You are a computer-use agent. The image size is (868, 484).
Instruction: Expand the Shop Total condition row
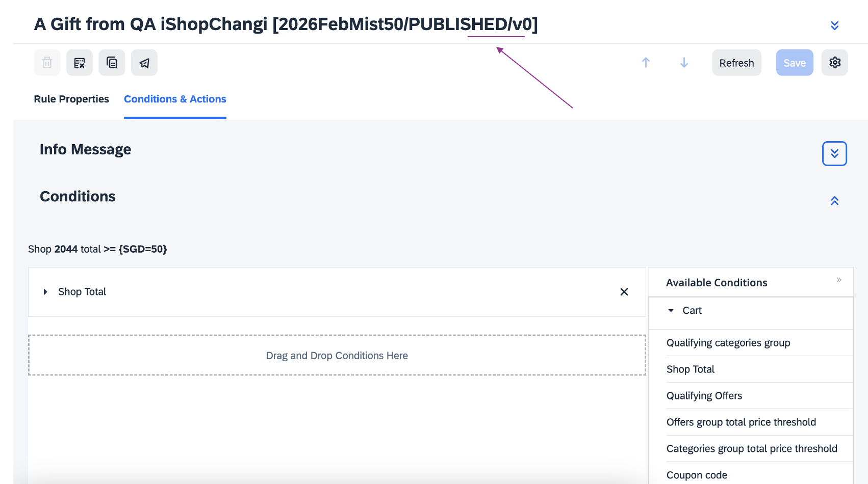coord(45,292)
